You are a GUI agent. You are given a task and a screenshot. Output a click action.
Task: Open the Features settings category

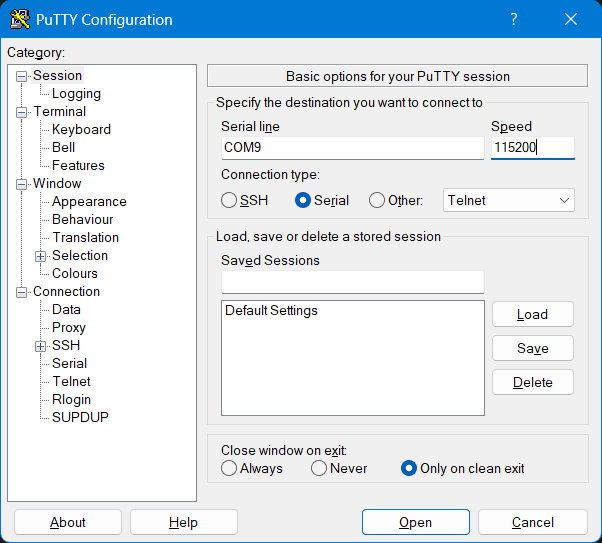(78, 166)
